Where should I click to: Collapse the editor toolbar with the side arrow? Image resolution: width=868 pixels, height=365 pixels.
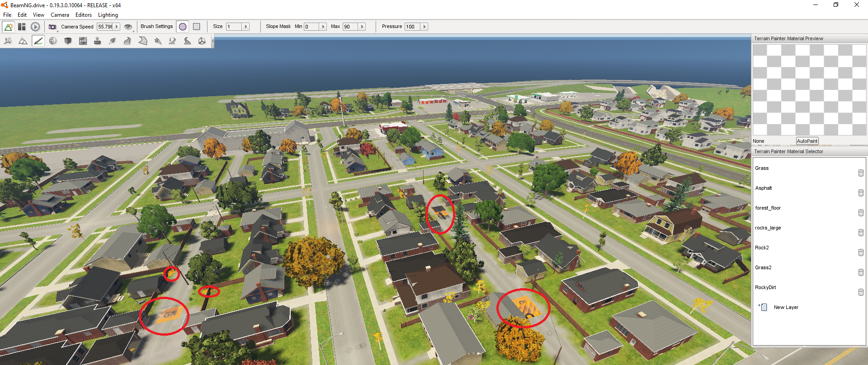[x=212, y=41]
